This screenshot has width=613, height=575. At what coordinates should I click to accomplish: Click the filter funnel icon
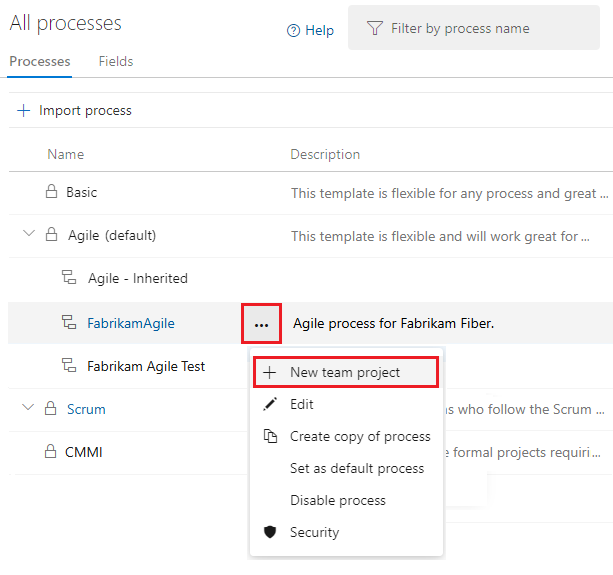pyautogui.click(x=375, y=28)
